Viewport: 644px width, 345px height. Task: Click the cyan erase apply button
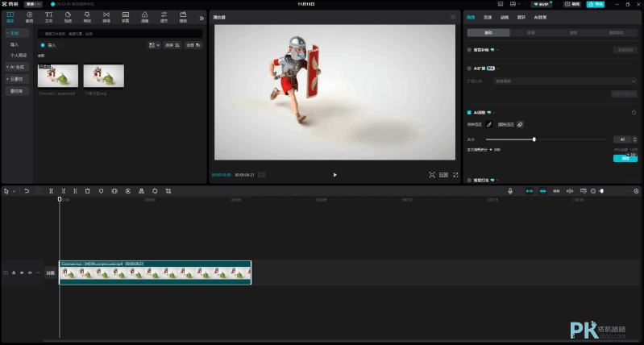[625, 158]
